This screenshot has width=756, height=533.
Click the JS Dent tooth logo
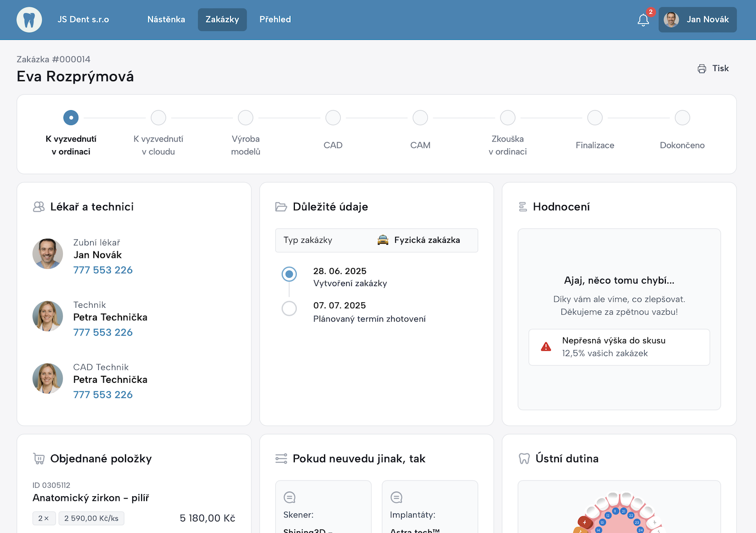pyautogui.click(x=29, y=20)
